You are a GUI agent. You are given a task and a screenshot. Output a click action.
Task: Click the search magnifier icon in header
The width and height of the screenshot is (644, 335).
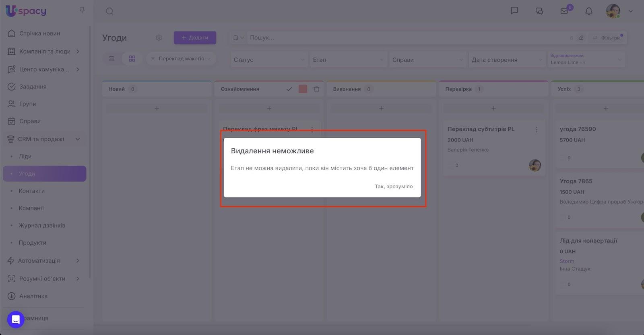click(x=109, y=11)
